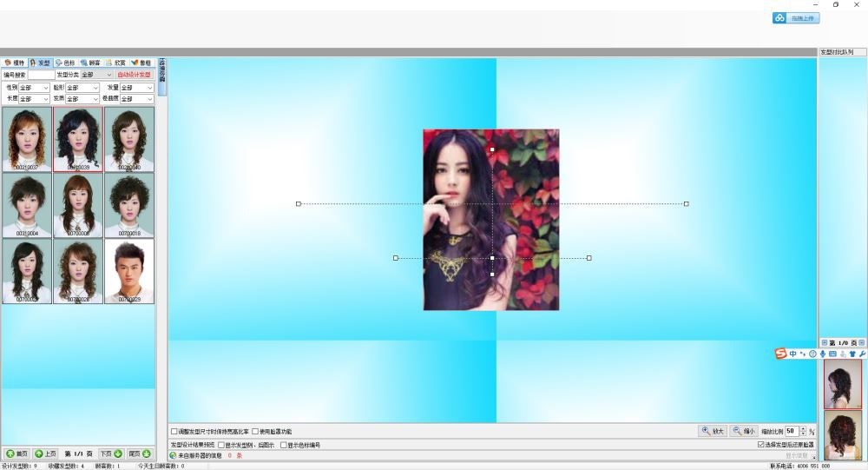Switch to the 欣赏 gallery tab
Image resolution: width=868 pixels, height=470 pixels.
coord(115,63)
